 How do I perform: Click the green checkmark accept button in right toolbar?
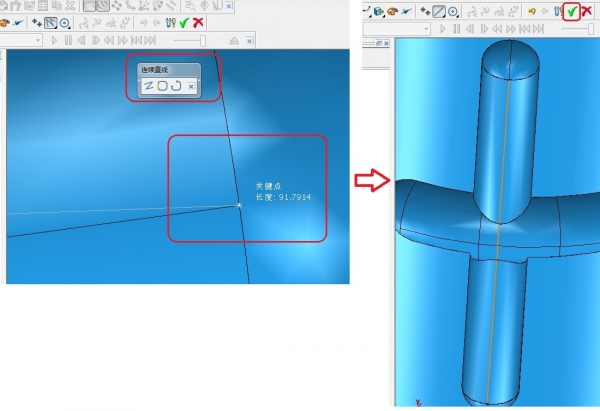[571, 12]
